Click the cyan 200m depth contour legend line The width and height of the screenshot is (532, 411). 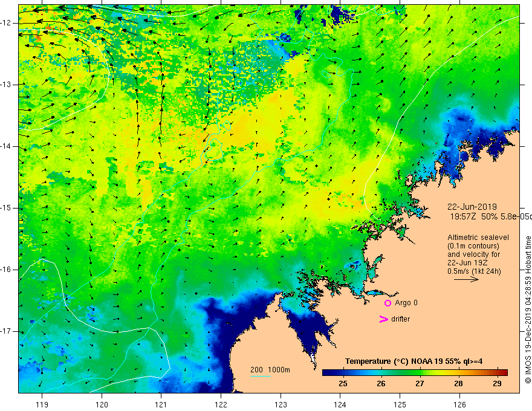pos(260,376)
